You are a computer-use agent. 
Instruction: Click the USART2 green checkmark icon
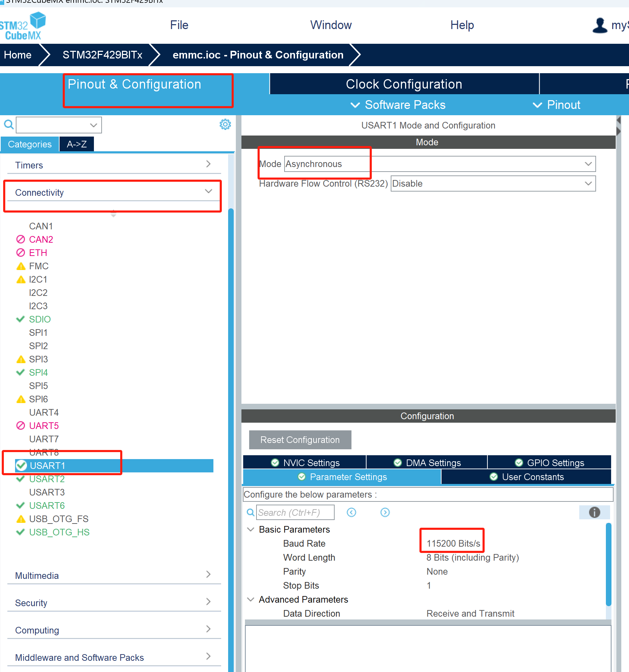click(21, 479)
